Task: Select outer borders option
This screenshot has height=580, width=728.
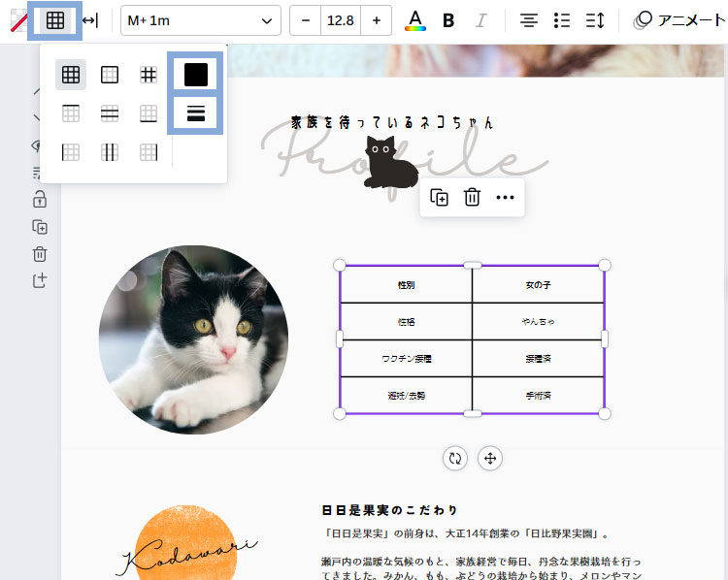Action: (x=110, y=75)
